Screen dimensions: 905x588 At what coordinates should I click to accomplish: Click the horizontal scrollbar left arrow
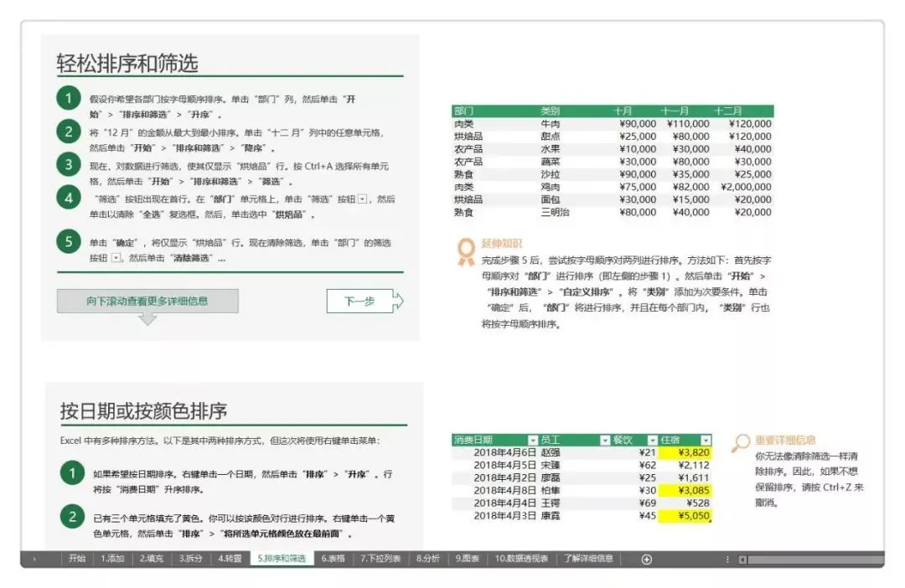click(x=742, y=560)
